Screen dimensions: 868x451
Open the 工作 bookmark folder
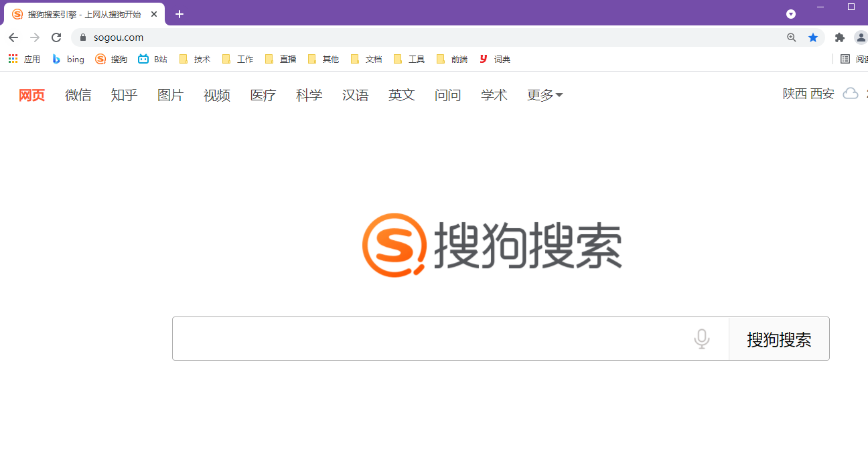(238, 59)
